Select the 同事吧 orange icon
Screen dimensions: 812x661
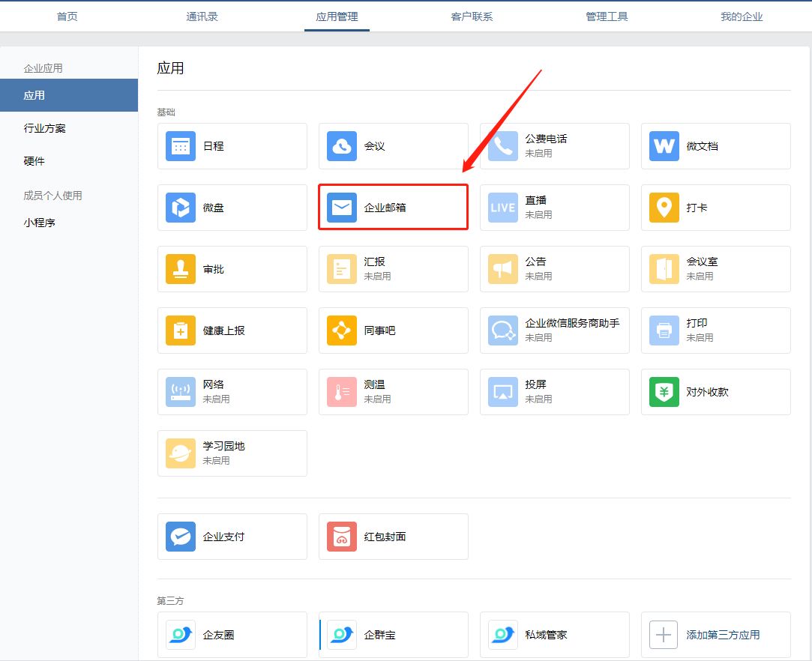[x=342, y=330]
